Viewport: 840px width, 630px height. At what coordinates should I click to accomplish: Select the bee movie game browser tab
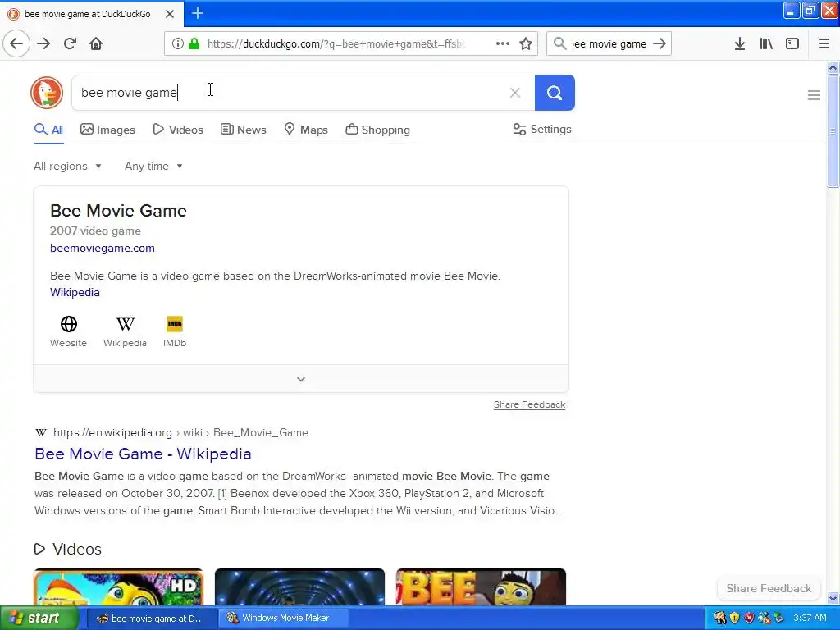click(87, 14)
